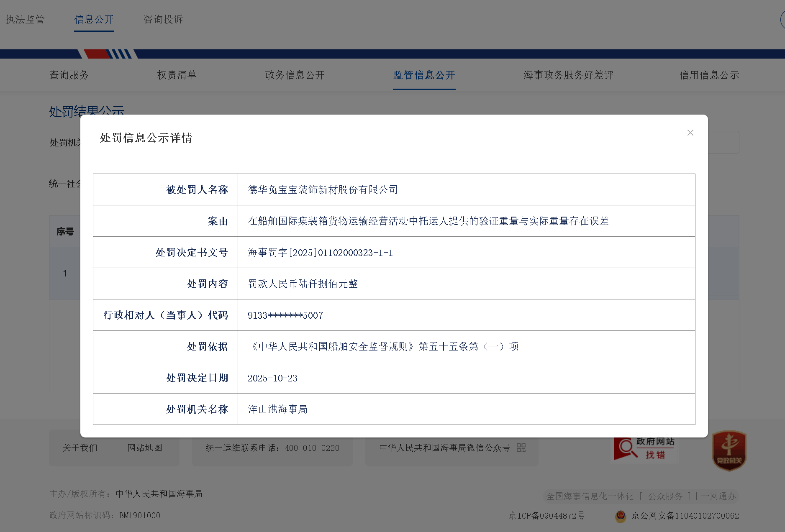
Task: Click the police shield beside 京公网安备
Action: point(621,516)
